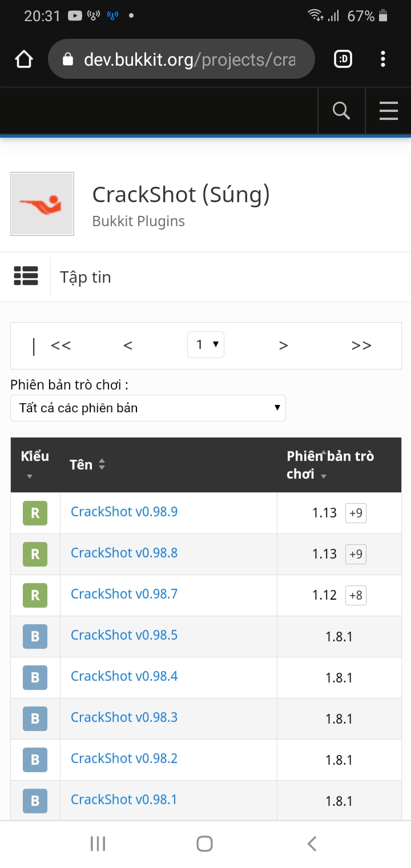
Task: Open the CrackShot v0.98.8 file link
Action: point(124,553)
